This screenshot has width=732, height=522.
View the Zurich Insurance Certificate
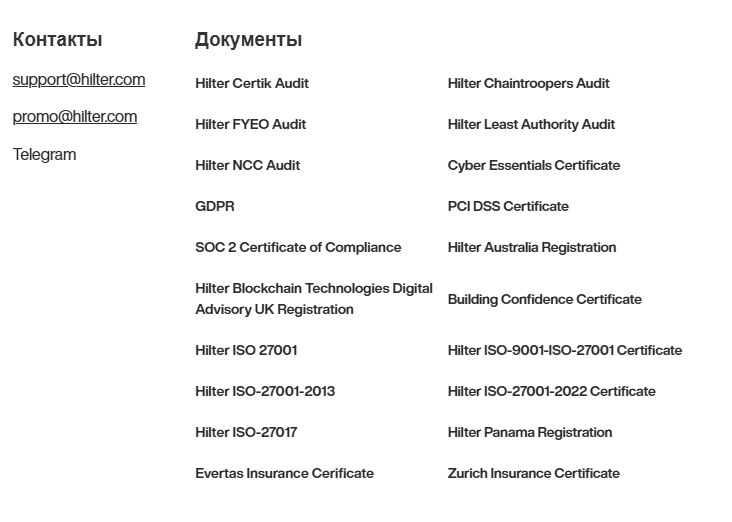click(533, 473)
